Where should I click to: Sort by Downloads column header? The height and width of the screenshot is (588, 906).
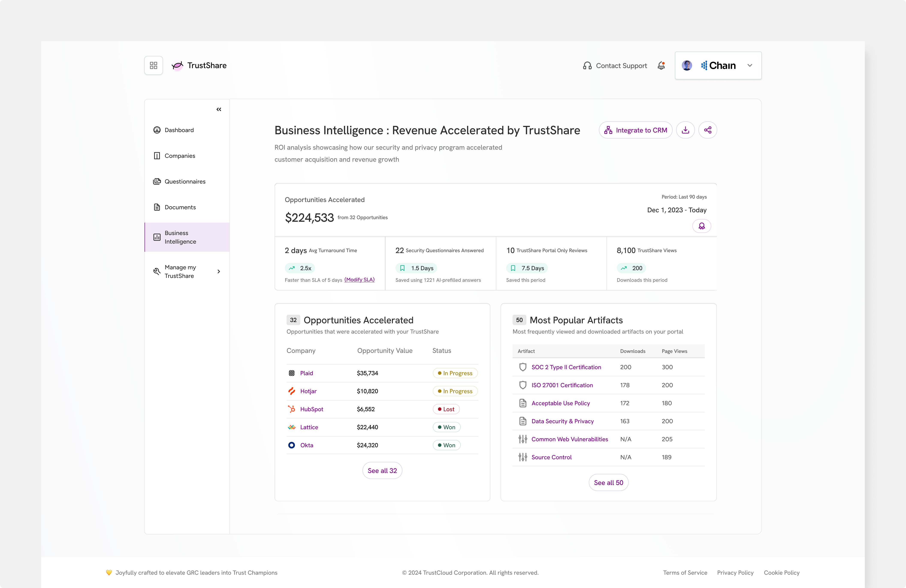(633, 351)
